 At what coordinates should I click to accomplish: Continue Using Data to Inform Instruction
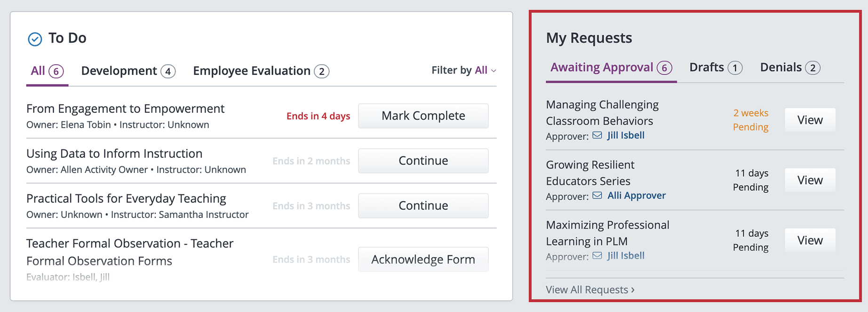[423, 161]
